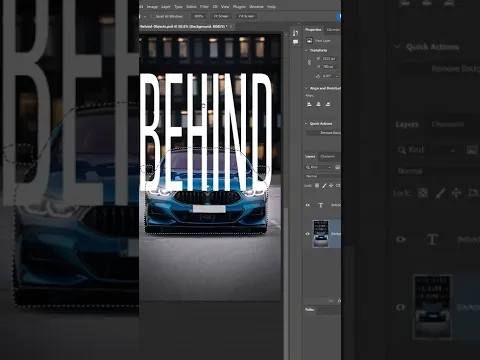Select the Behind text layer name
480x360 pixels.
pyautogui.click(x=336, y=205)
